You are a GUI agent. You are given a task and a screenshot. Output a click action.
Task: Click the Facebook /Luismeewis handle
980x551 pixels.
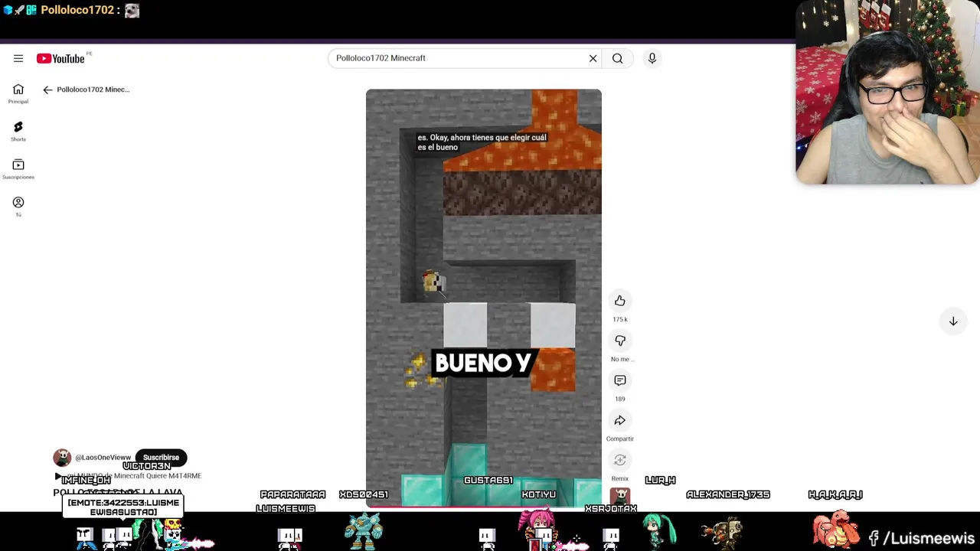point(921,539)
